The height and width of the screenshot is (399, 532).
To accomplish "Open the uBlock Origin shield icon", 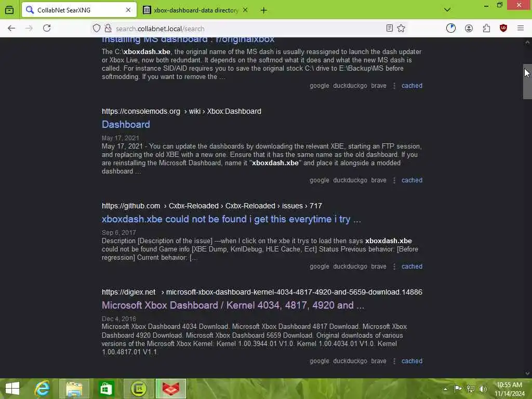I will coord(503,29).
